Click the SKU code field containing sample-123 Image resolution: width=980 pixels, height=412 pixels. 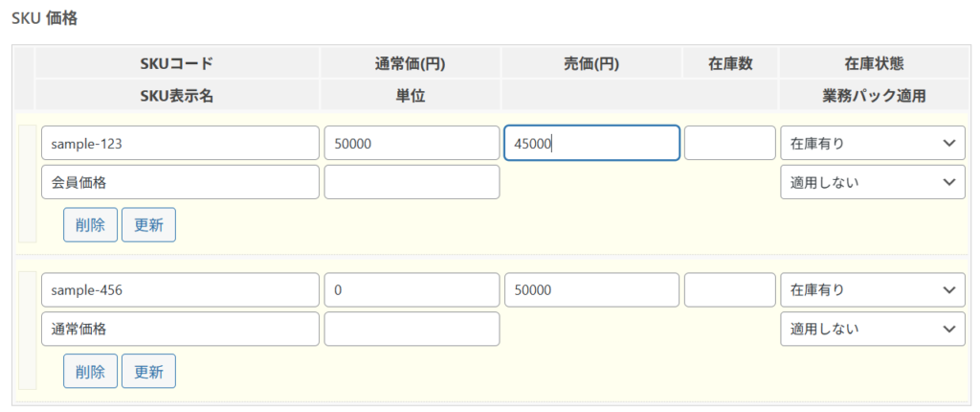coord(180,143)
